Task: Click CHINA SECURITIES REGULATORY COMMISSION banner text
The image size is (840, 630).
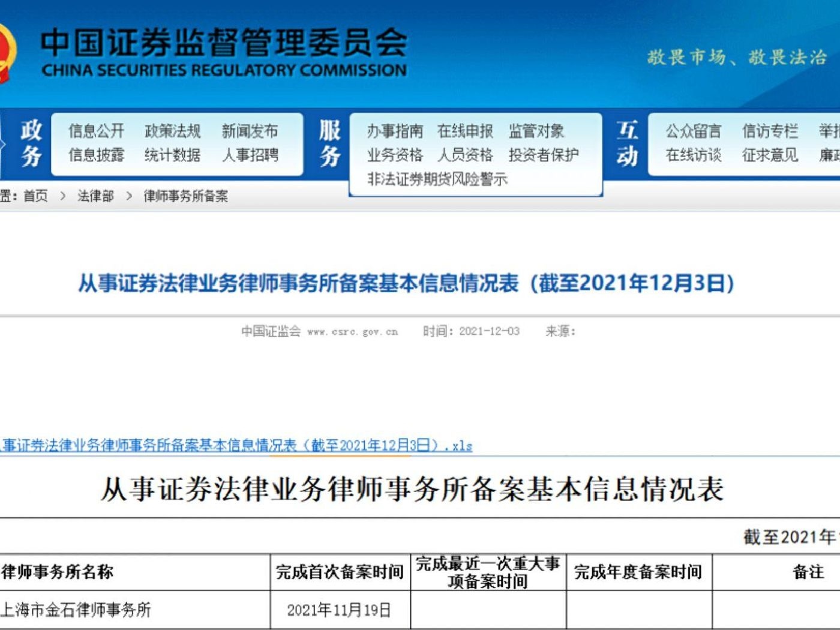Action: click(x=224, y=70)
